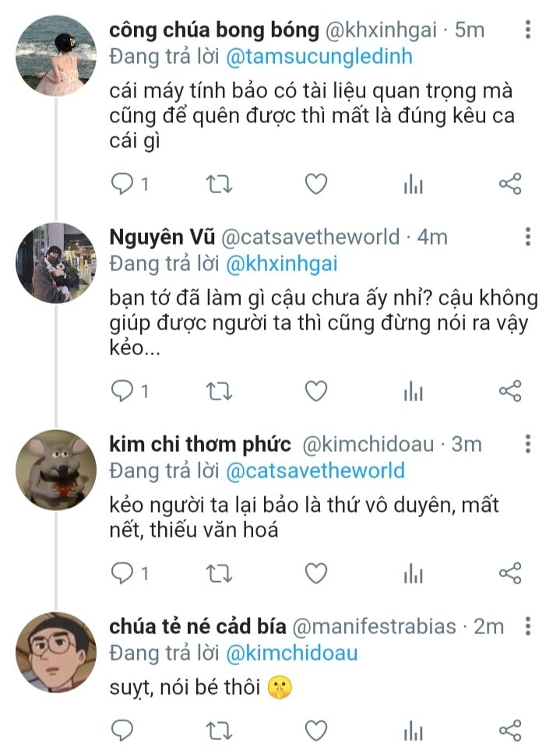This screenshot has width=560, height=754.
Task: View analytics for kim chi thơm phức's tweet
Action: tap(413, 575)
